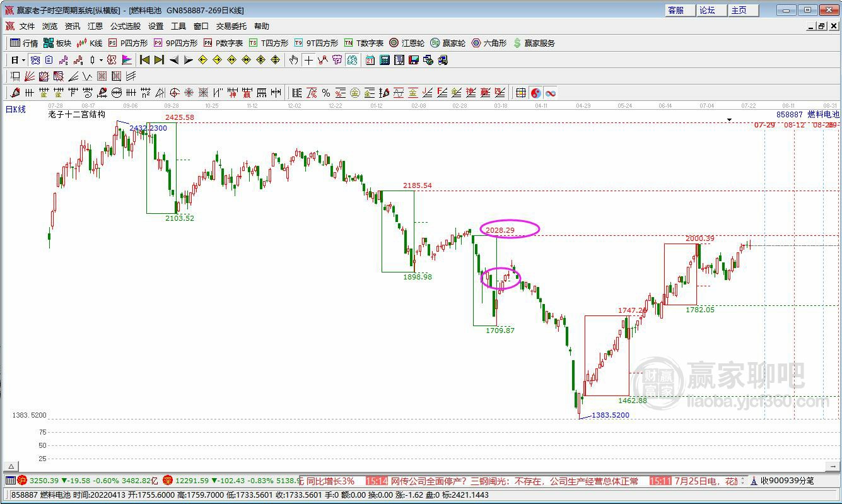Open the T数字表 tool
Viewport: 842px width, 504px height.
(x=364, y=43)
